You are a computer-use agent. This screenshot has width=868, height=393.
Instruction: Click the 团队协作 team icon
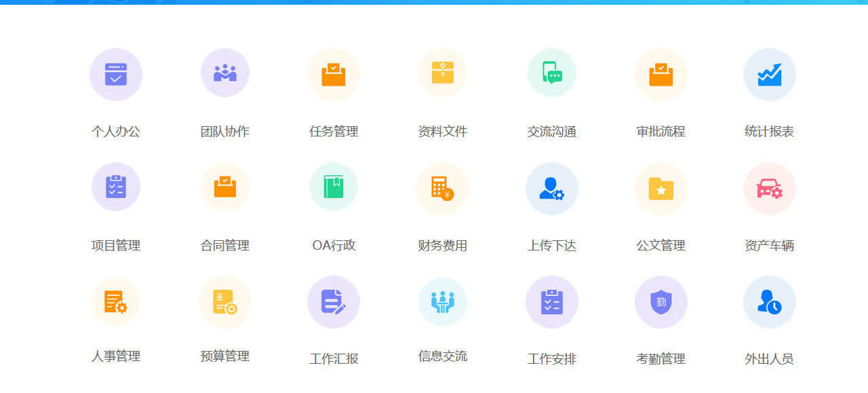pyautogui.click(x=225, y=73)
